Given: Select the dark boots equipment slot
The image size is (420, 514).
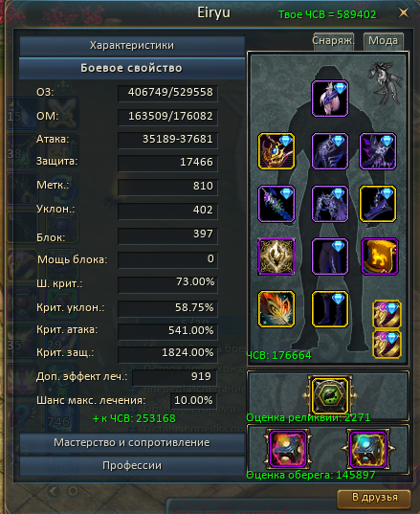Looking at the screenshot, I should 329,309.
